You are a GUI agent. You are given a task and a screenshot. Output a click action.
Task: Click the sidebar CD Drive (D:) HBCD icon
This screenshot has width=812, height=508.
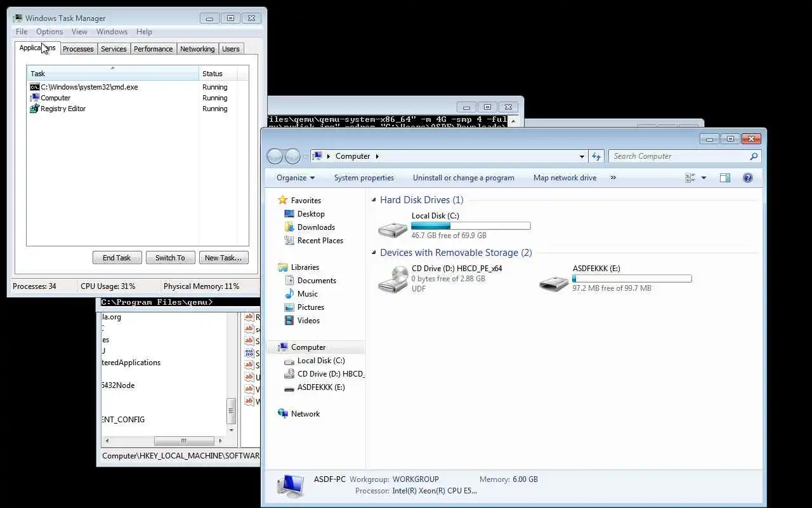tap(289, 374)
